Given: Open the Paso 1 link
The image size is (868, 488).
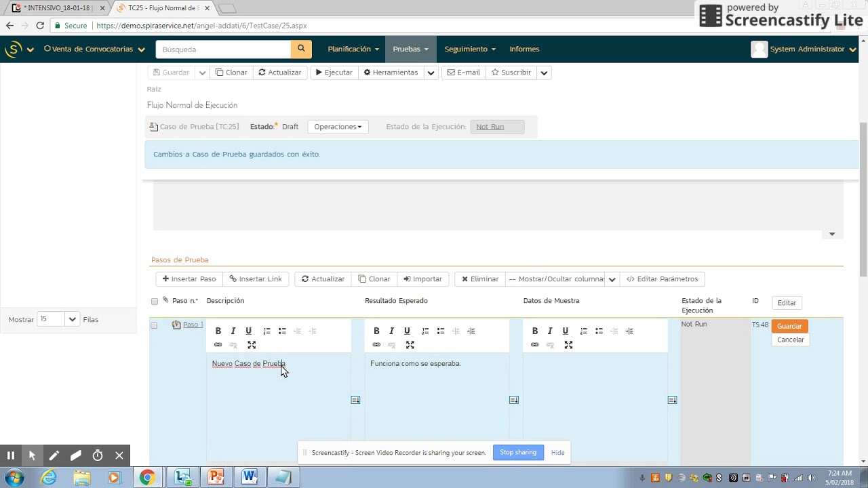Looking at the screenshot, I should point(193,325).
